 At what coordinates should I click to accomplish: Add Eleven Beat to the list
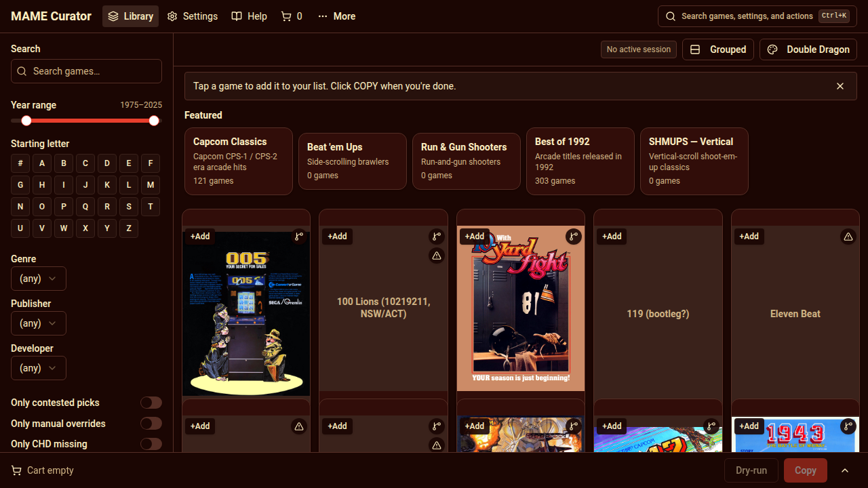point(749,237)
